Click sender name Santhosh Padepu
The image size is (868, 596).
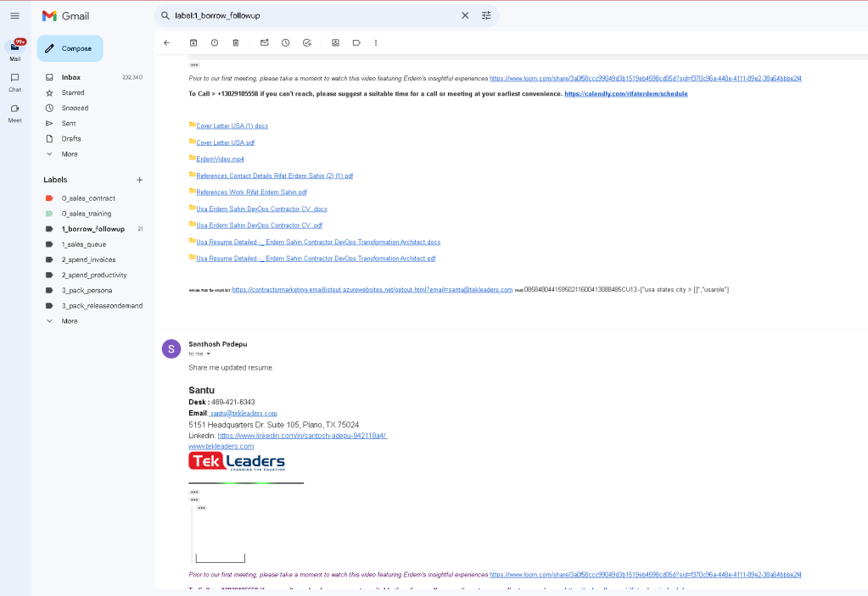point(217,344)
